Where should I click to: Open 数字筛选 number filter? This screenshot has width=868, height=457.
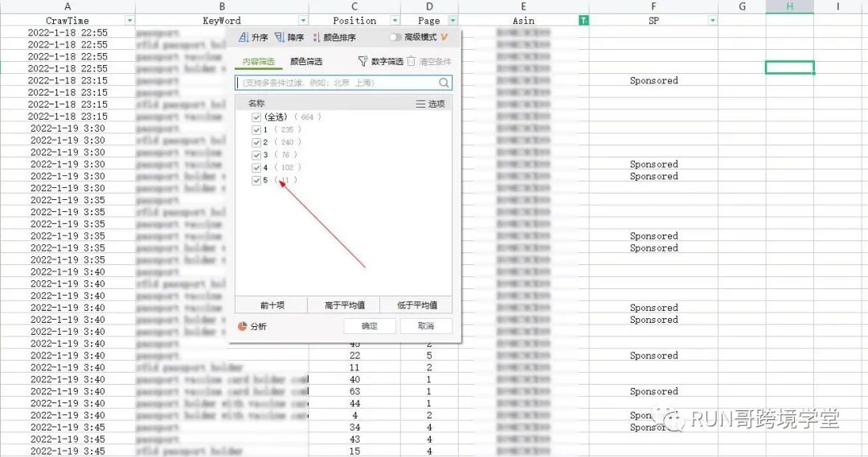tap(381, 61)
